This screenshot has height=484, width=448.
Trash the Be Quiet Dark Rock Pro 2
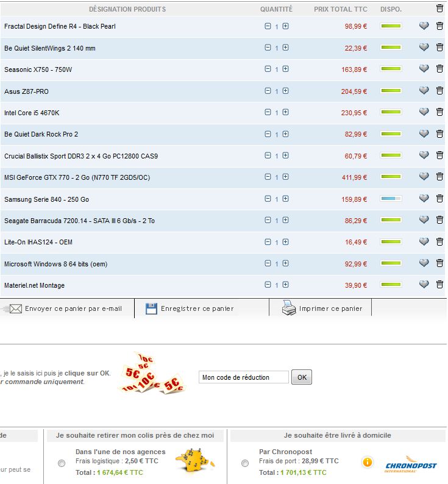[439, 133]
